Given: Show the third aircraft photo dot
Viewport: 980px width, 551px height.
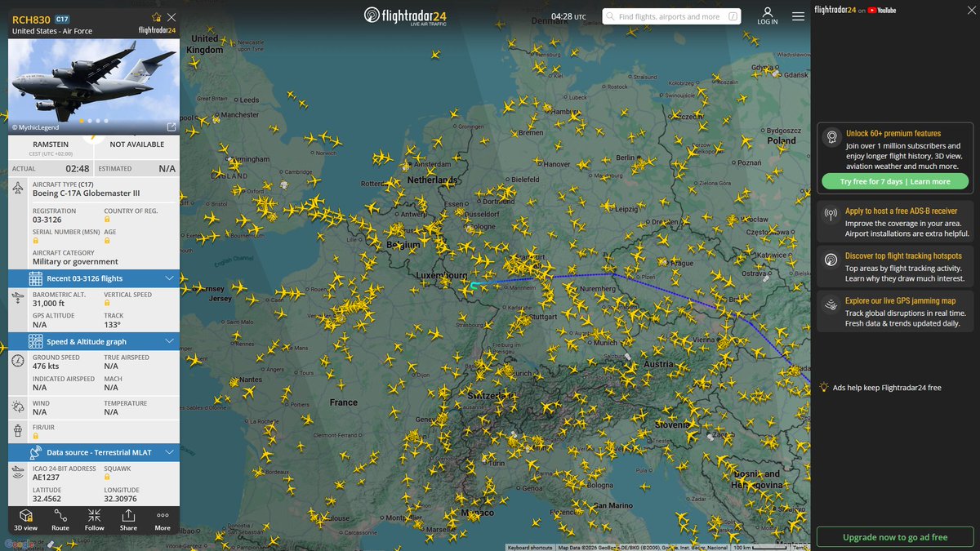Looking at the screenshot, I should pyautogui.click(x=97, y=121).
